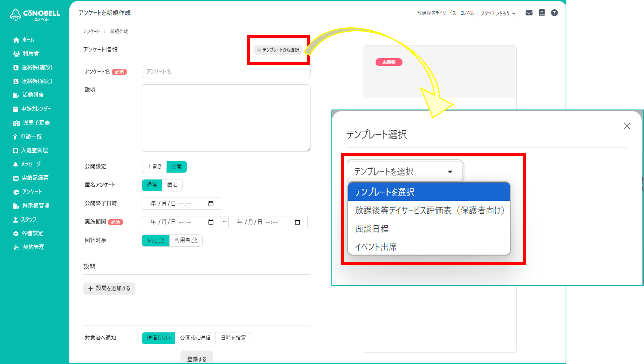
Task: Click the アンケート pie chart icon
Action: (16, 192)
